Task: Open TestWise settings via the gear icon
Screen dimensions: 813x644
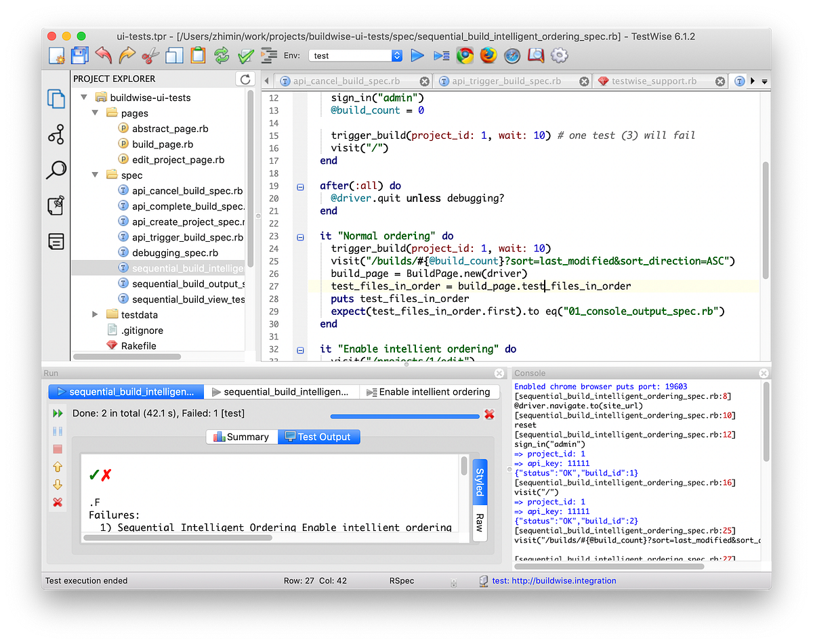Action: click(560, 56)
